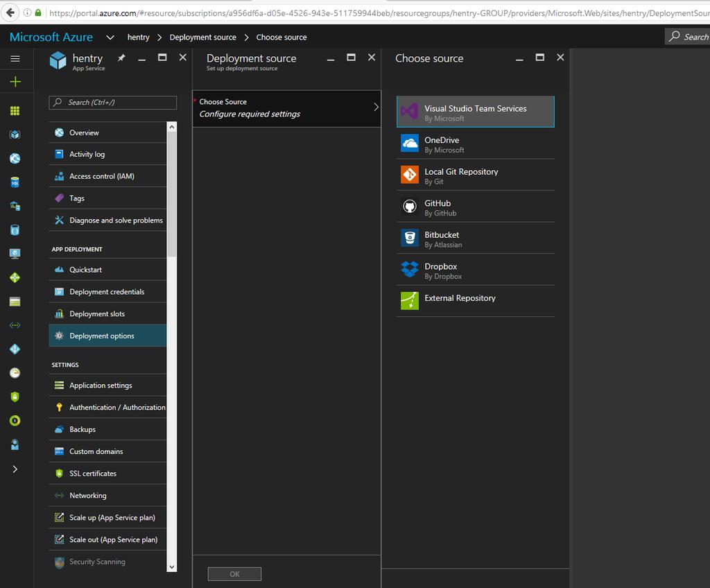The height and width of the screenshot is (588, 710).
Task: Open the Help and support person icon
Action: (15, 444)
